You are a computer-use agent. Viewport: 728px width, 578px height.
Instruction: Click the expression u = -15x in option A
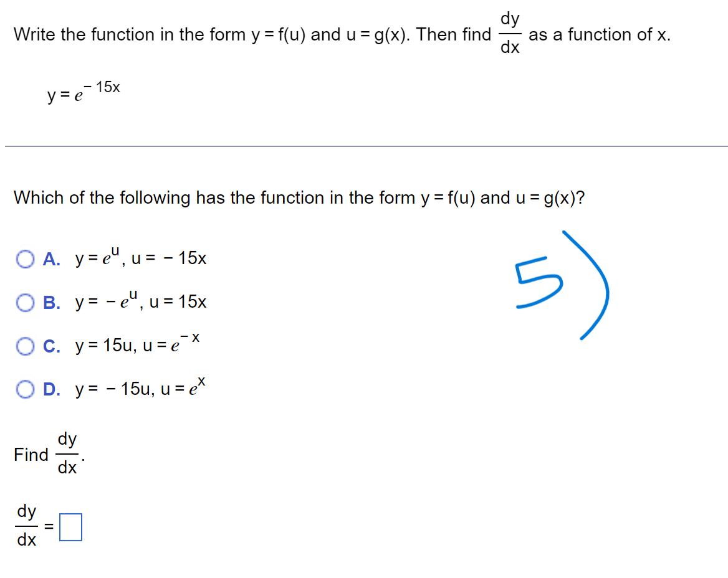(168, 259)
